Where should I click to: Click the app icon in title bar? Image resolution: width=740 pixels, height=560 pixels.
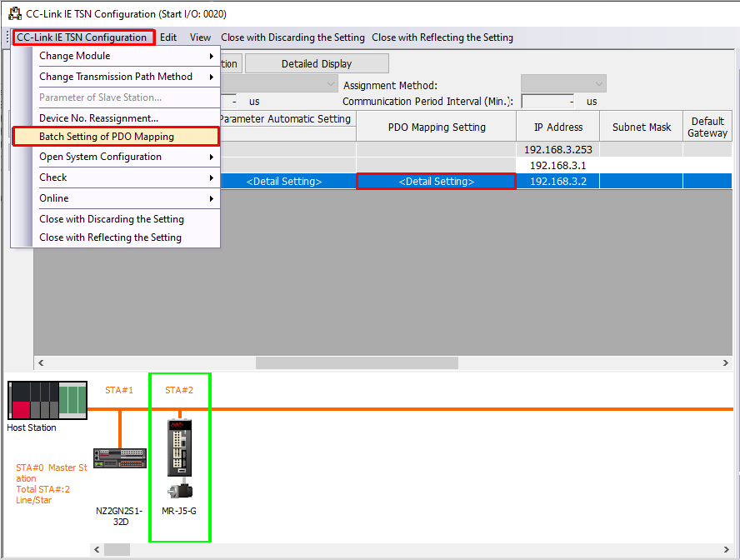[x=14, y=14]
